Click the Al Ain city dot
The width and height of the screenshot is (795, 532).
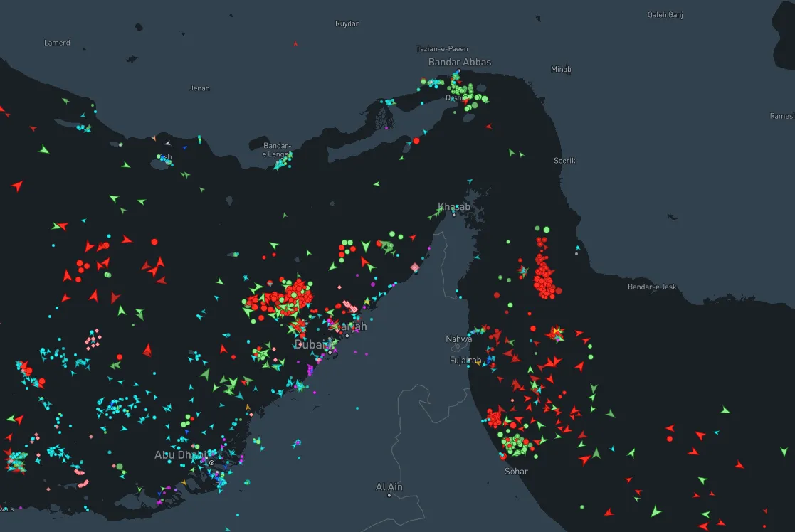point(389,496)
